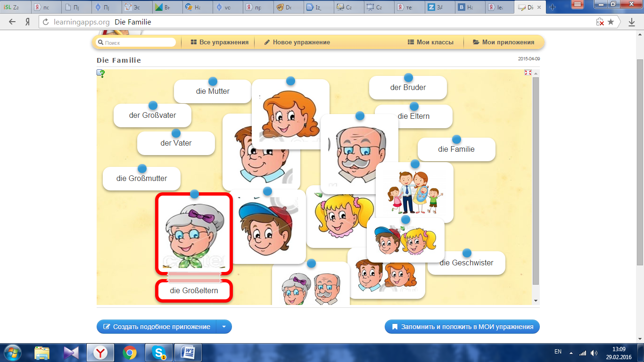Click the exercise scroll-down arrow
Viewport: 644px width, 362px height.
click(536, 301)
